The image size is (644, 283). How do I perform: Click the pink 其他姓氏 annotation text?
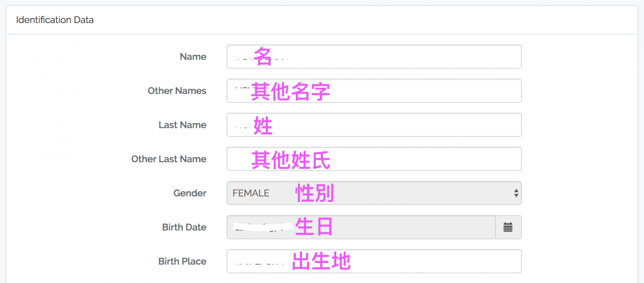tap(291, 160)
